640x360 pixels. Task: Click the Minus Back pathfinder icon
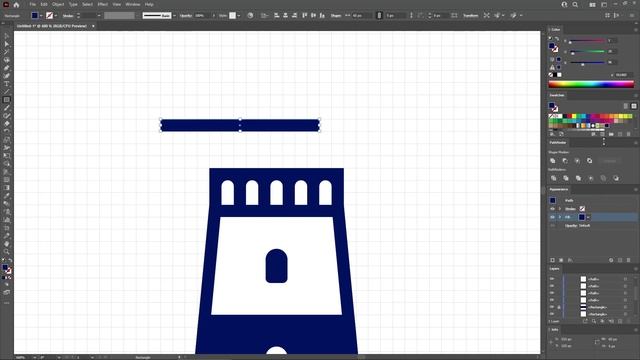click(616, 178)
